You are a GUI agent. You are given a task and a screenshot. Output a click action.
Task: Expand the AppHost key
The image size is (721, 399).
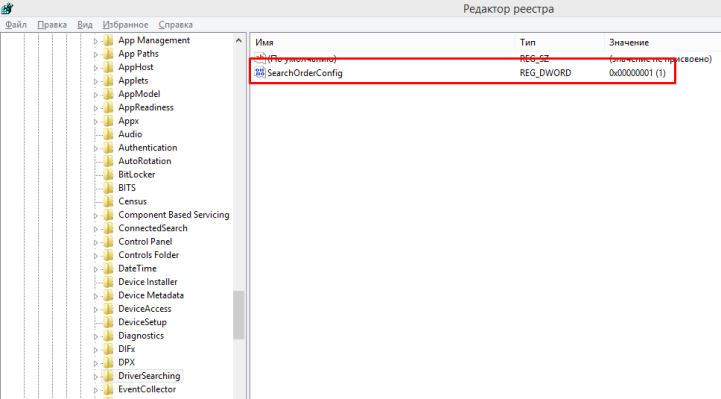point(96,68)
